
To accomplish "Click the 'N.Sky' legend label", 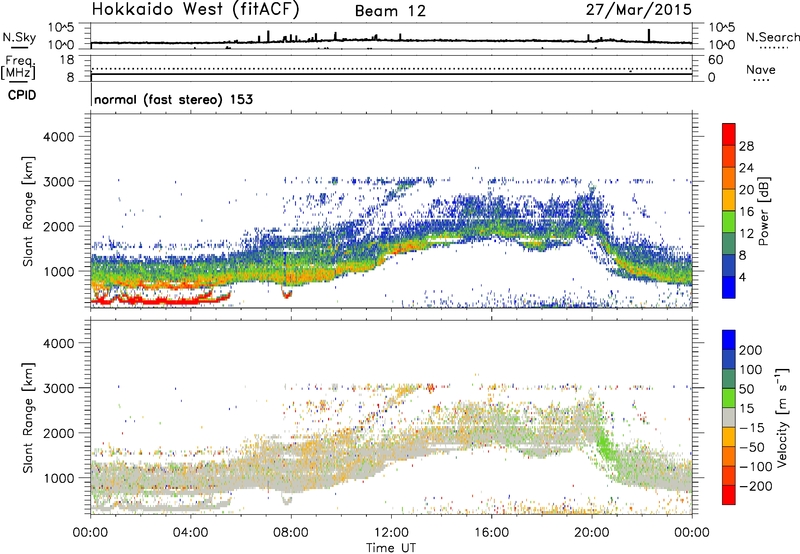I will [x=19, y=37].
